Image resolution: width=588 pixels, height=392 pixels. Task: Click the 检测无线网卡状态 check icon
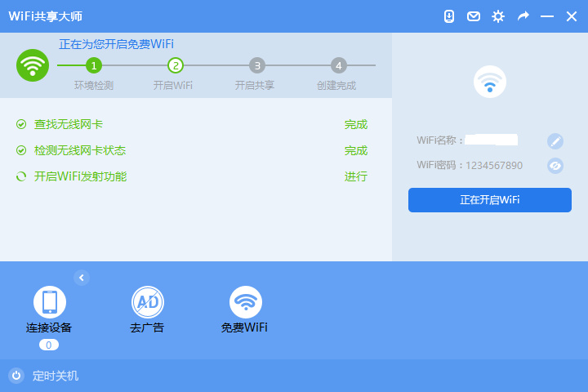[x=21, y=150]
